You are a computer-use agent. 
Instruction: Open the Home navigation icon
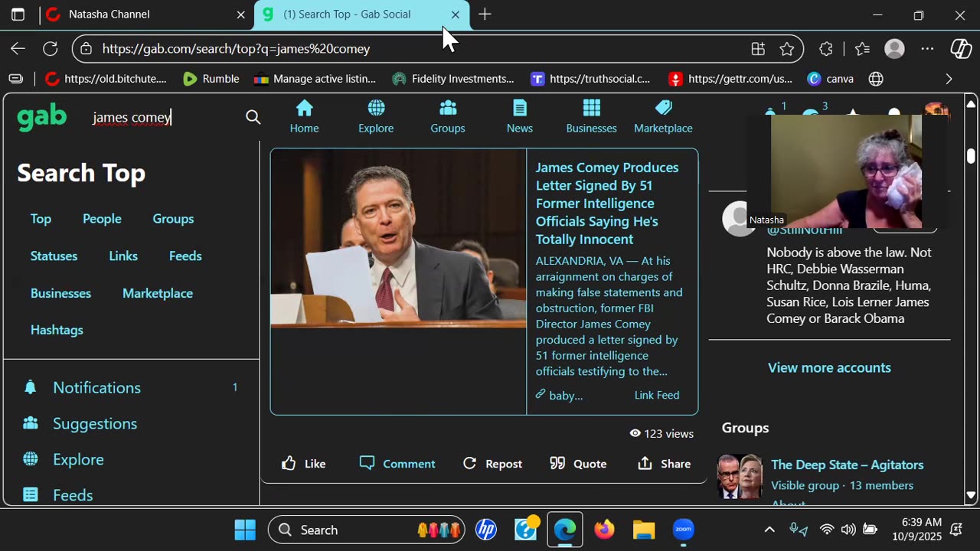[x=304, y=116]
